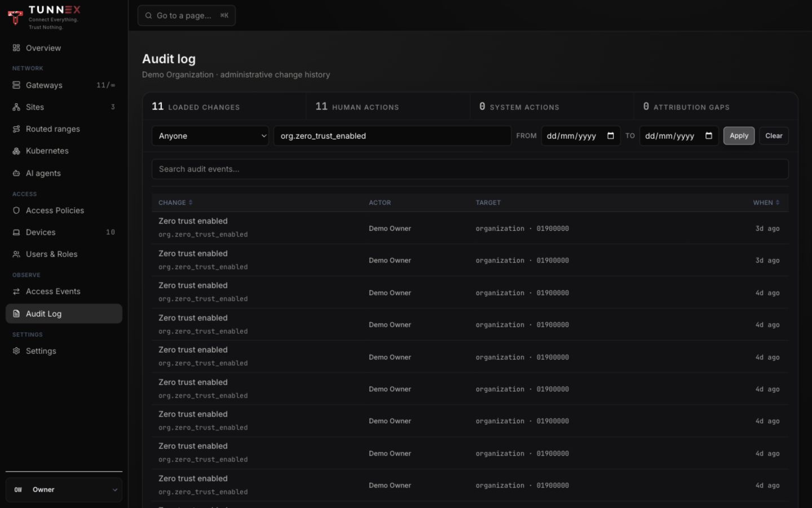This screenshot has height=508, width=812.
Task: Click the Apply filter button
Action: pos(739,136)
